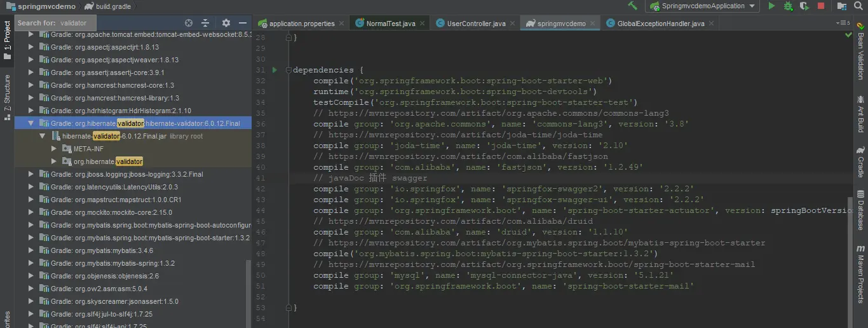Screen dimensions: 868x328
Task: Open the Ant Build tool window
Action: coord(860,113)
